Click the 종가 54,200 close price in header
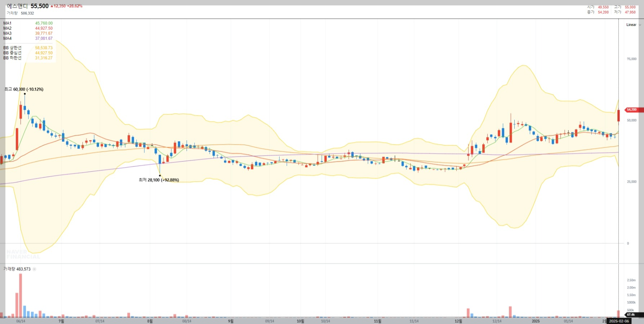Image resolution: width=644 pixels, height=324 pixels. point(598,12)
